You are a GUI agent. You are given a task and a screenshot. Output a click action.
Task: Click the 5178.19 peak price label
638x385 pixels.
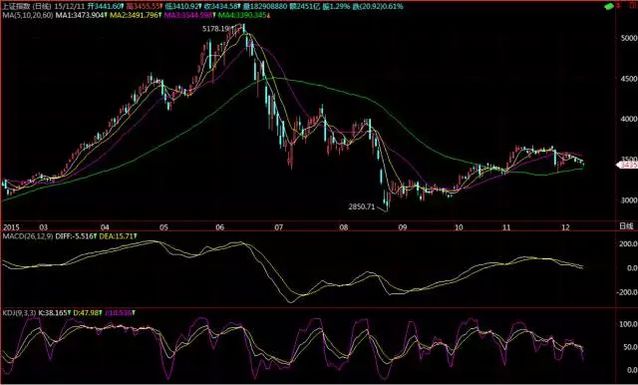[x=215, y=29]
